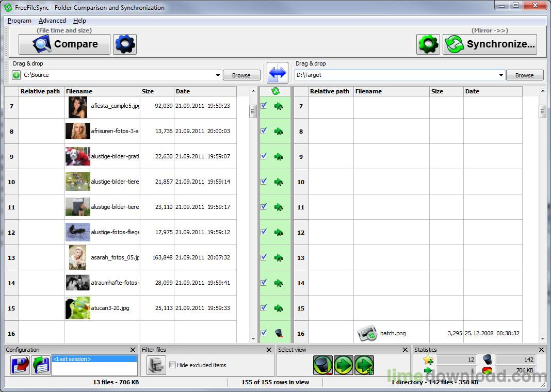Click the Compare button
Image resolution: width=551 pixels, height=392 pixels.
pos(64,44)
